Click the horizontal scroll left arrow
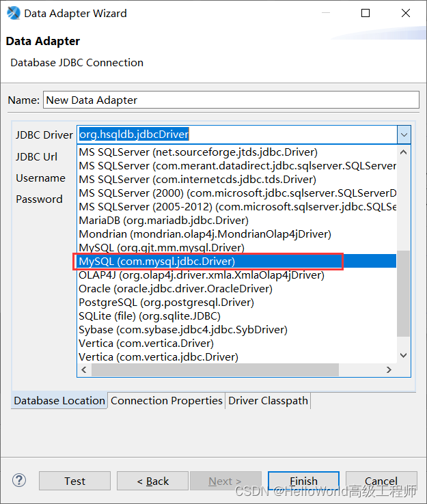This screenshot has height=504, width=427. 84,369
